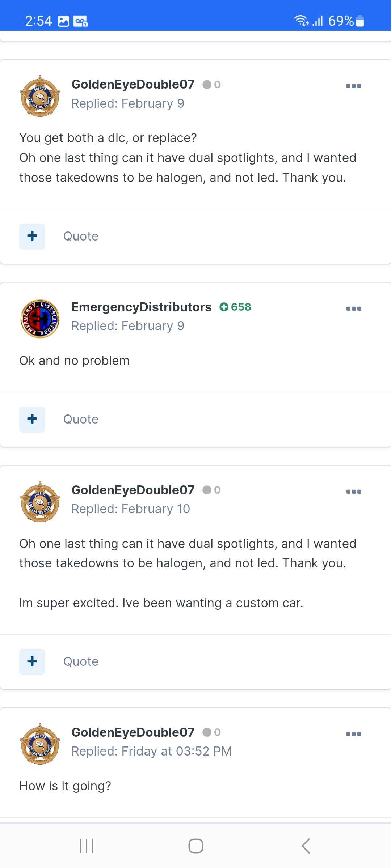Quote the "Ok and no problem" reply
Screen dimensions: 391x868
click(81, 419)
